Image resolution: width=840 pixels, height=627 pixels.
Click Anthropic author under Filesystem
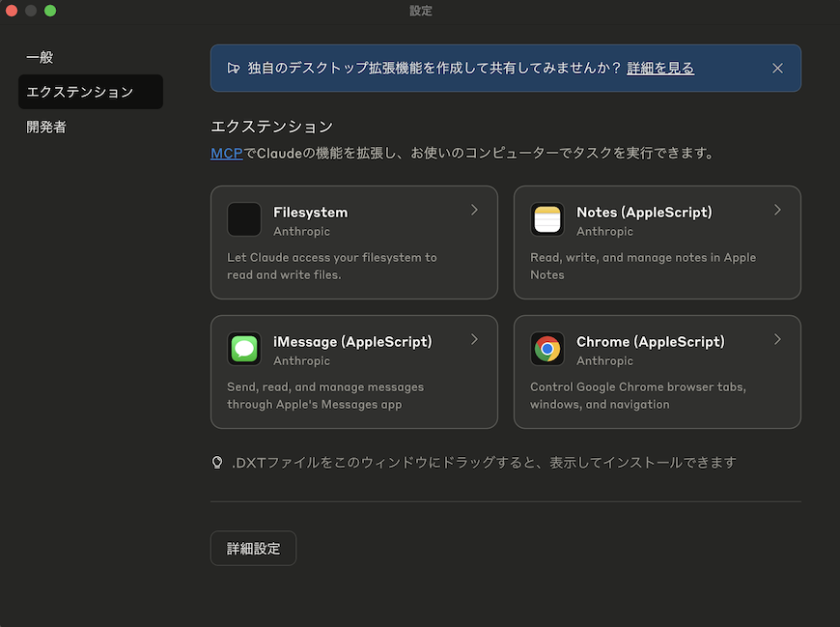[301, 232]
